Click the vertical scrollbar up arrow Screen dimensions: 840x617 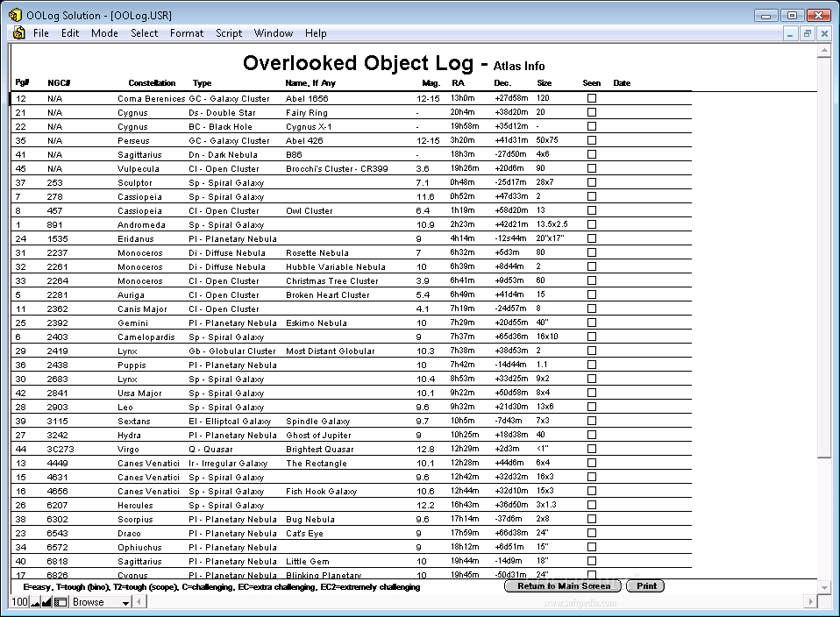click(824, 51)
